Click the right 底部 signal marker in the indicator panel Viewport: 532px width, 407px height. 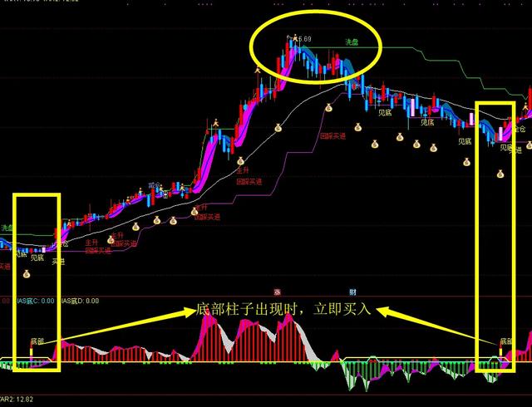point(506,341)
